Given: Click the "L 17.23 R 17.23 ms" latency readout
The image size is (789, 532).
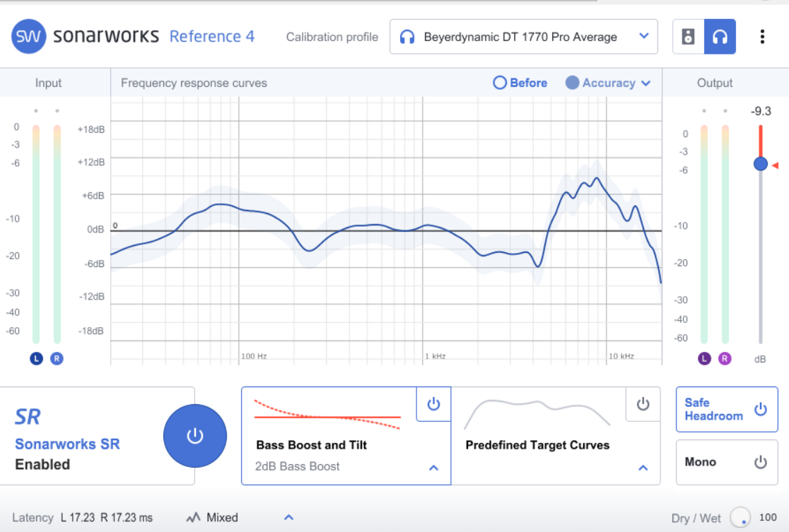Looking at the screenshot, I should (106, 517).
